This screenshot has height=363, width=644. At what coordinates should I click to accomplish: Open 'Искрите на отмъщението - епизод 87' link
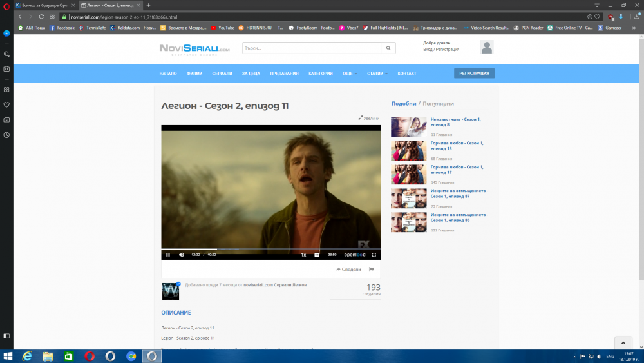tap(459, 193)
